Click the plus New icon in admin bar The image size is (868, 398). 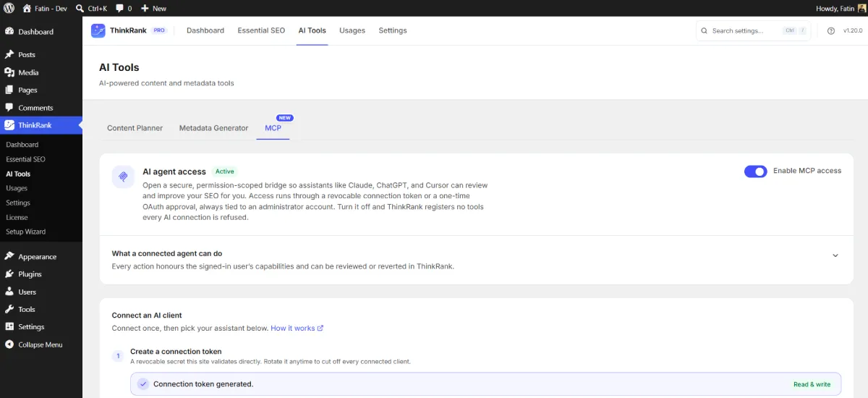[145, 9]
